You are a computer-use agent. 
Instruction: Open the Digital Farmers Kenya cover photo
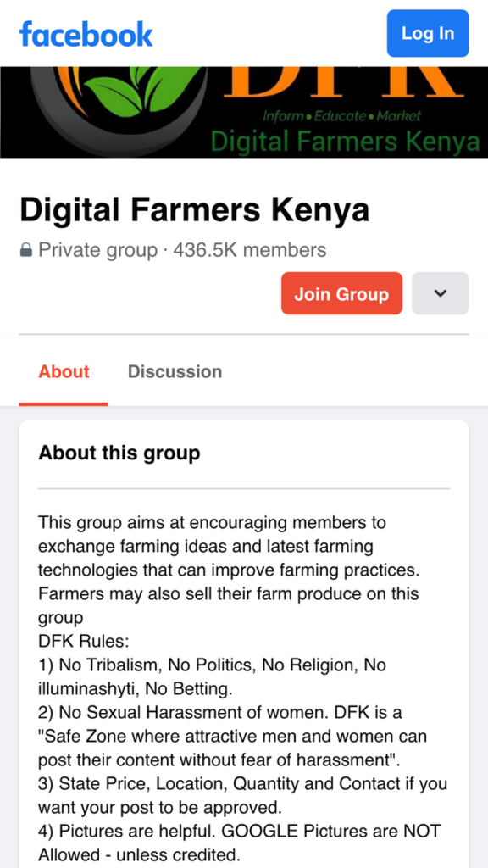pyautogui.click(x=244, y=112)
